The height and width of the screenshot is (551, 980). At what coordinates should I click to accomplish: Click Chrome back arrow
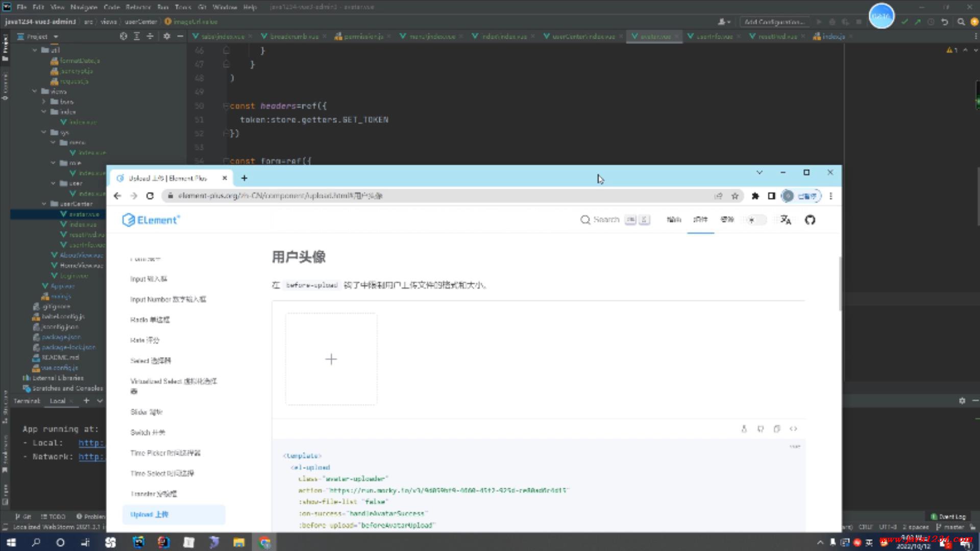[x=117, y=196]
